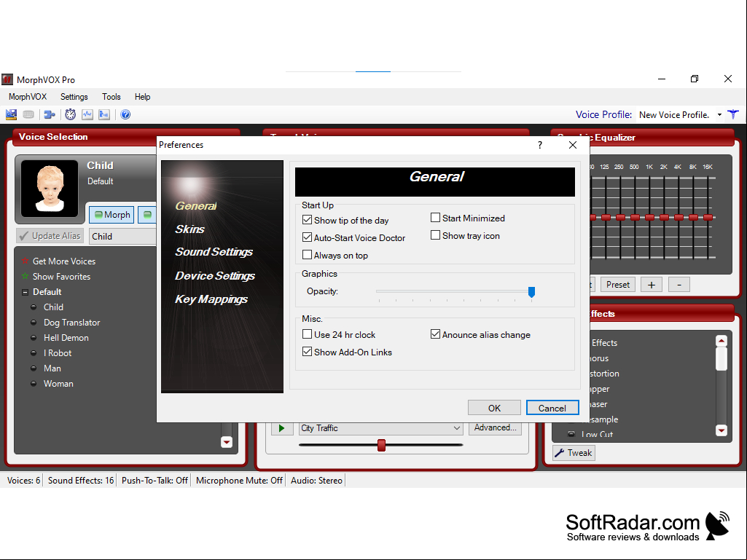747x560 pixels.
Task: Uncheck Anounce alias change
Action: tap(435, 334)
